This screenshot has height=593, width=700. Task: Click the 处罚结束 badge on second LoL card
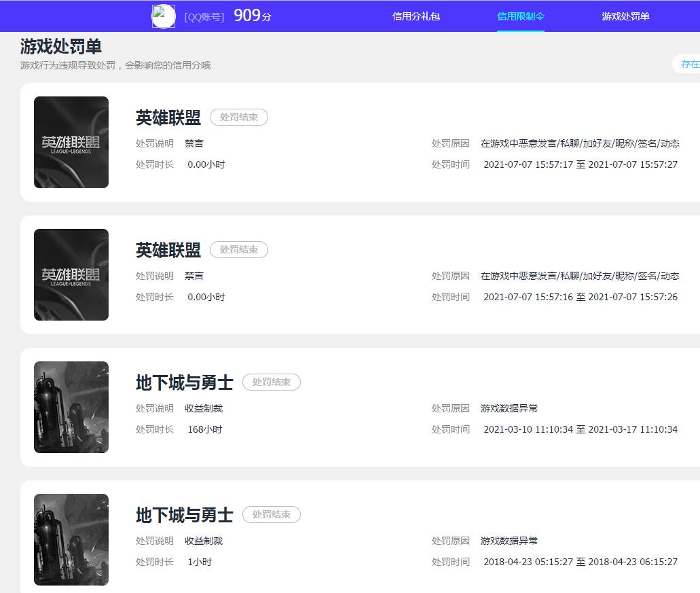(x=239, y=250)
